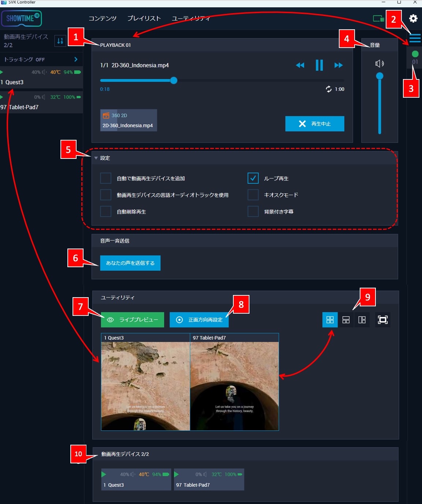The width and height of the screenshot is (422, 504).
Task: Enable キオスクモード checkbox
Action: point(253,195)
